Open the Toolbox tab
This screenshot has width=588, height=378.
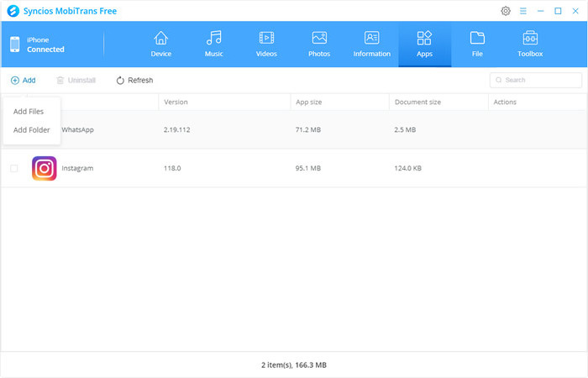point(530,45)
